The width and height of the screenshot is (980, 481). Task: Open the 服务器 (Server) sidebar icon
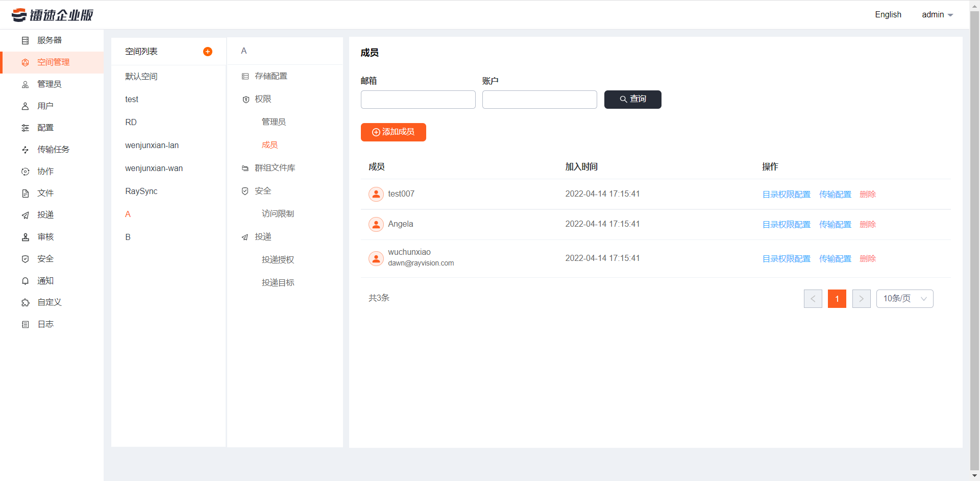(x=25, y=40)
